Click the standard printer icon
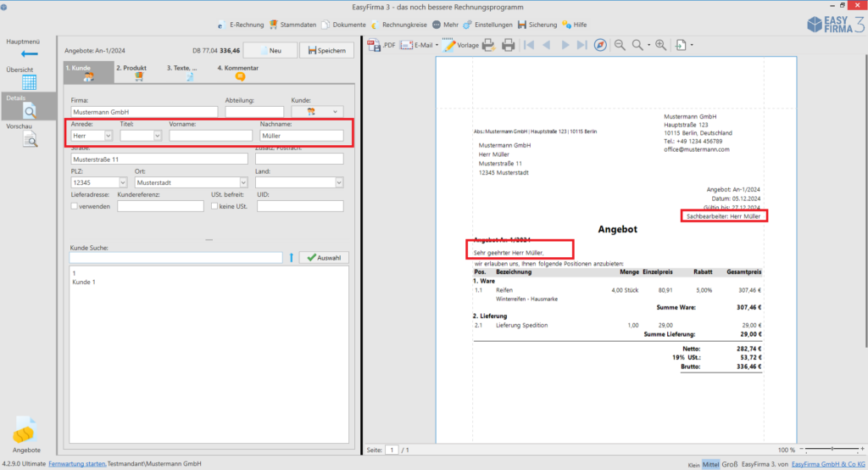This screenshot has height=470, width=868. (509, 45)
